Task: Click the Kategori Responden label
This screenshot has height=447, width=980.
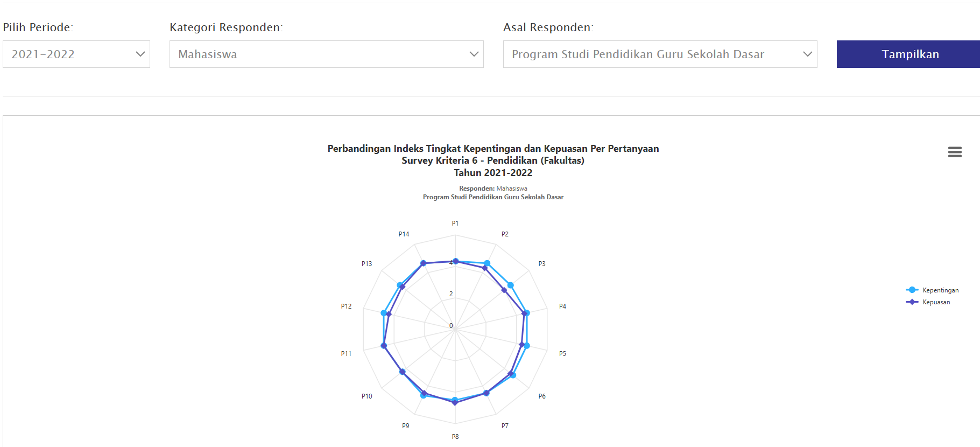Action: pos(226,27)
